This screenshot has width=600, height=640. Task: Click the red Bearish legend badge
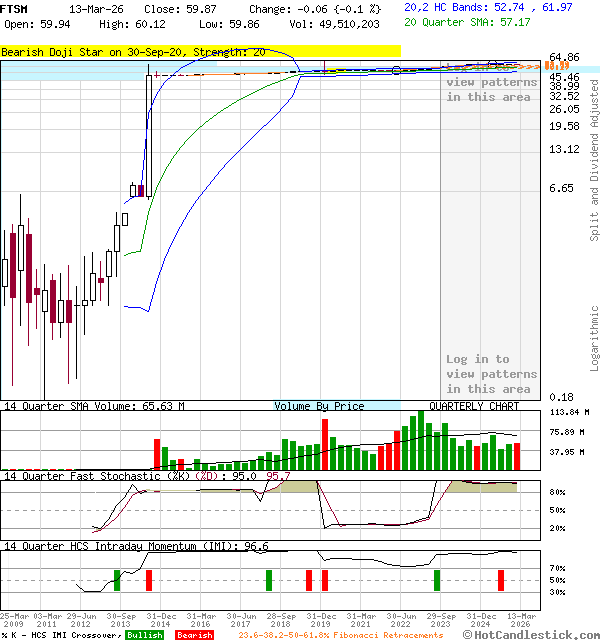coord(194,635)
